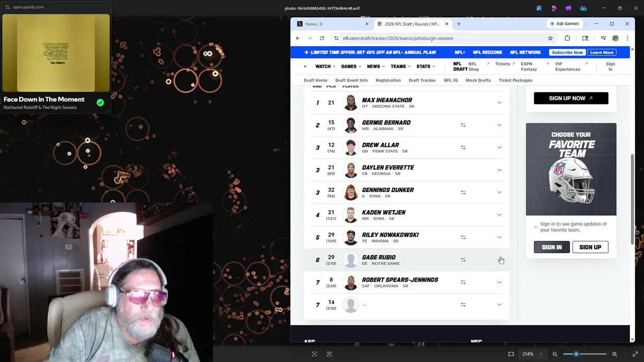Click the SIGN UP NOW button

(571, 98)
